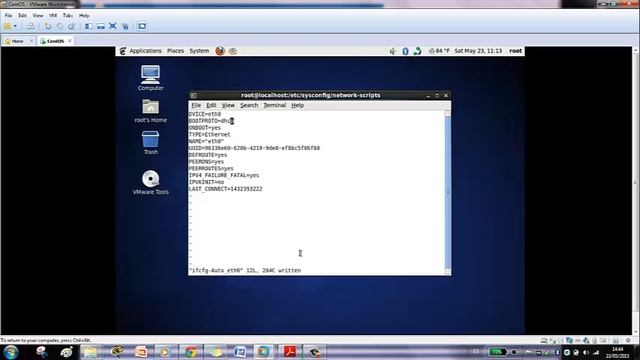This screenshot has height=360, width=640.
Task: Click the terminal vertical scrollbar
Action: (448, 193)
